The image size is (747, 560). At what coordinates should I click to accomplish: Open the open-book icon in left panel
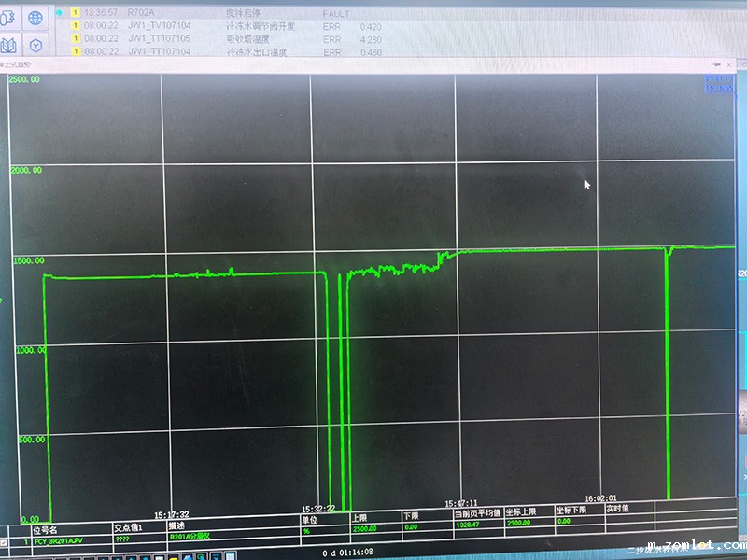point(8,45)
